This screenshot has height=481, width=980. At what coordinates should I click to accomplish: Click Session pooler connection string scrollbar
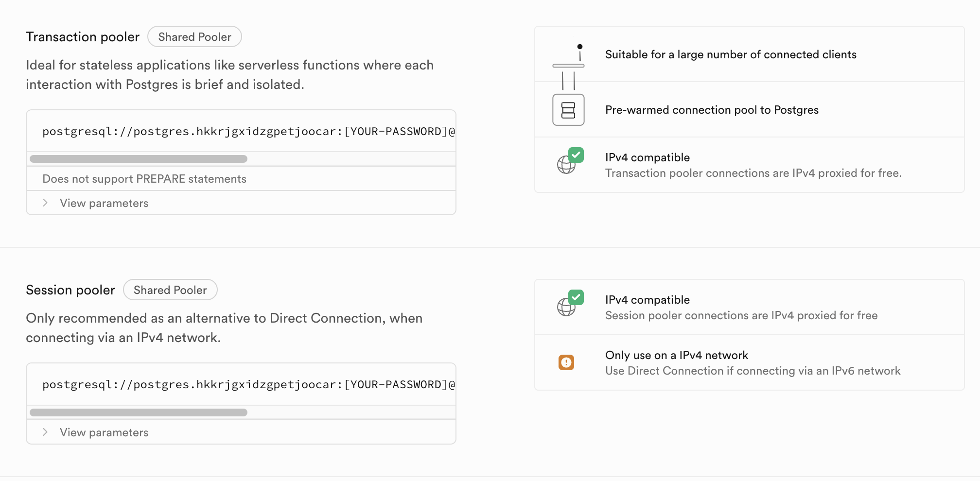pos(139,412)
